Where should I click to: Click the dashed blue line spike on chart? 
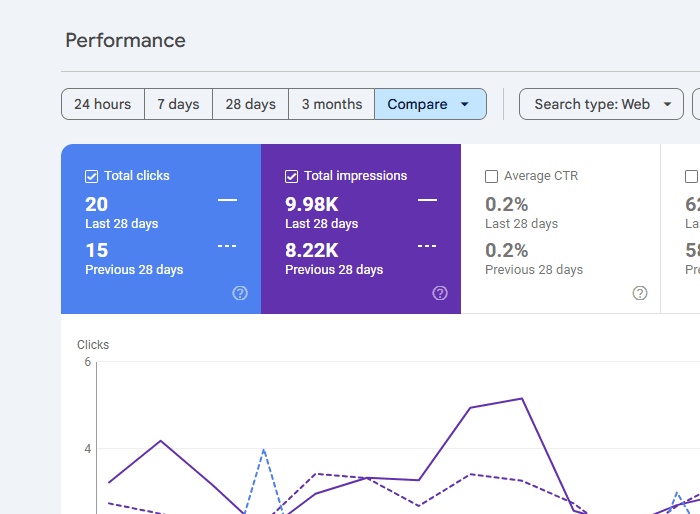click(x=264, y=450)
